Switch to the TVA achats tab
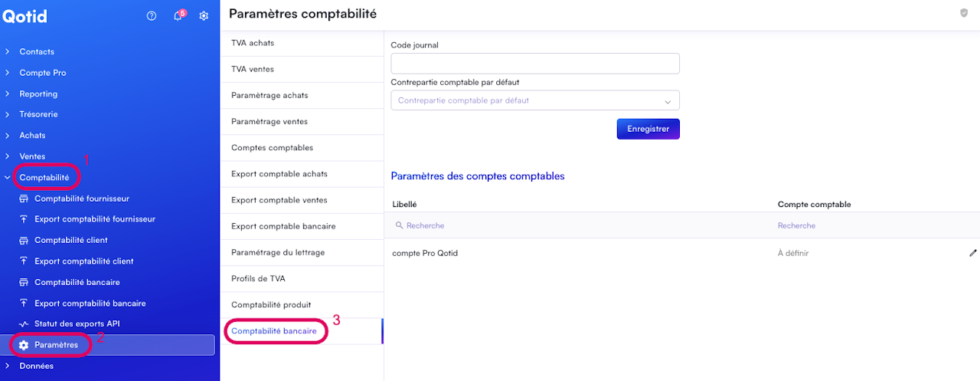The height and width of the screenshot is (381, 980). [x=253, y=43]
